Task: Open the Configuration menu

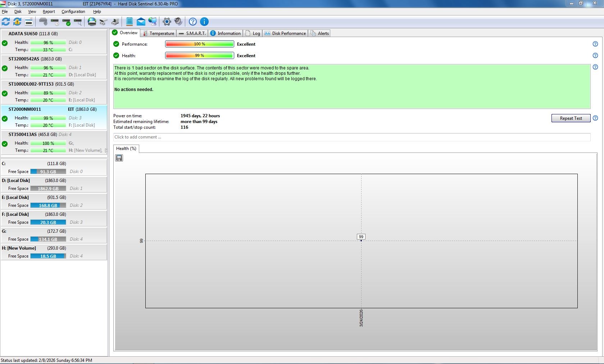Action: (x=73, y=12)
